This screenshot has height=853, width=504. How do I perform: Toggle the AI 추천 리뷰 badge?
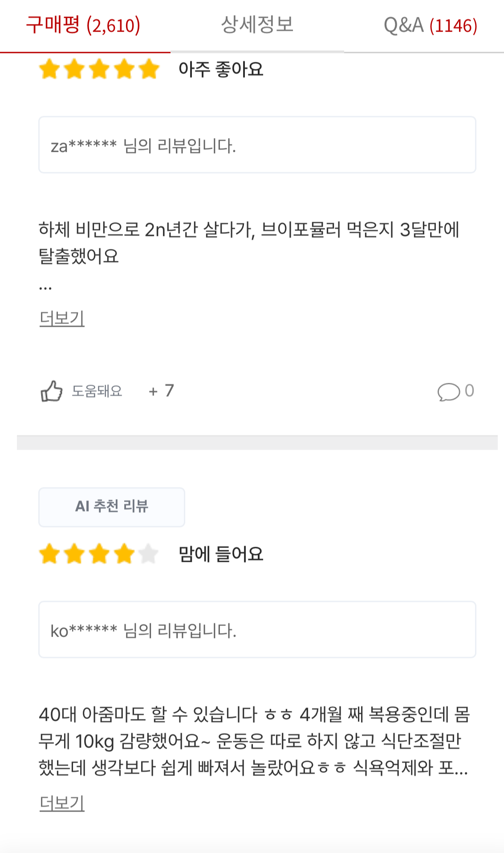pos(111,507)
